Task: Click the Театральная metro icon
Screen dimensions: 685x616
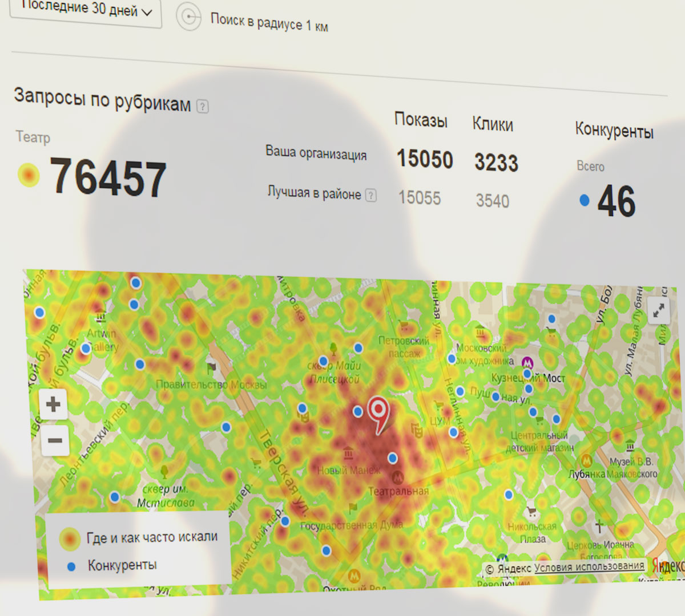Action: [398, 477]
